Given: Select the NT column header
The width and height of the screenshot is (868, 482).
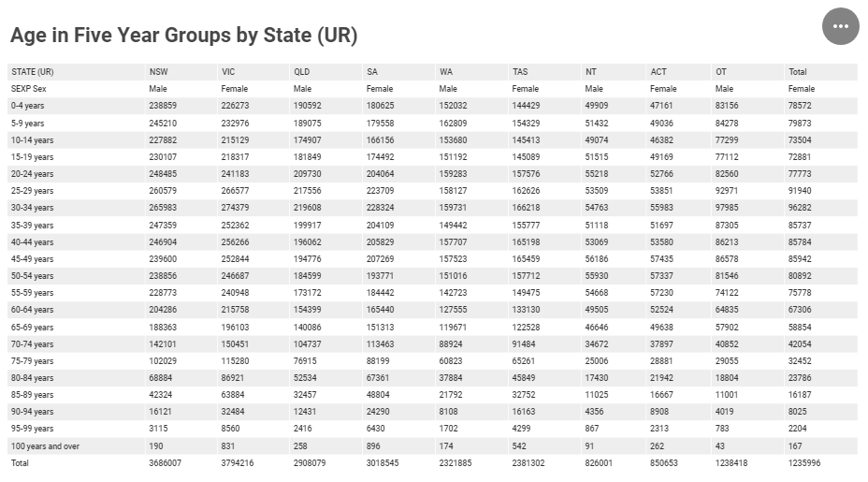Looking at the screenshot, I should (x=590, y=72).
